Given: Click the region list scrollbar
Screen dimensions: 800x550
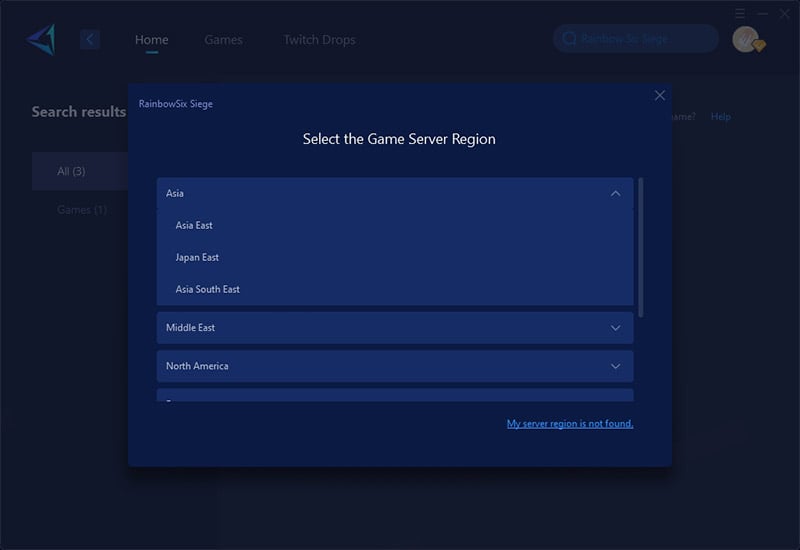Looking at the screenshot, I should click(x=640, y=247).
